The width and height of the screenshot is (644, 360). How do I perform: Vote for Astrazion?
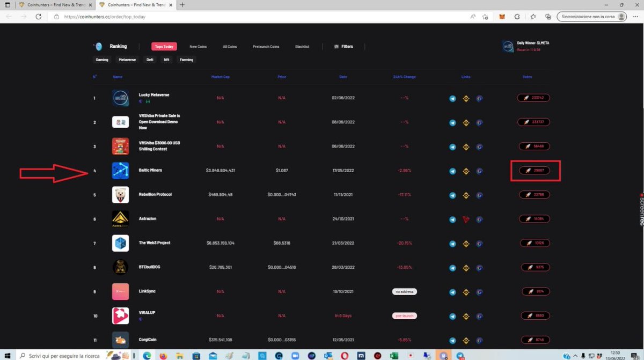click(533, 219)
